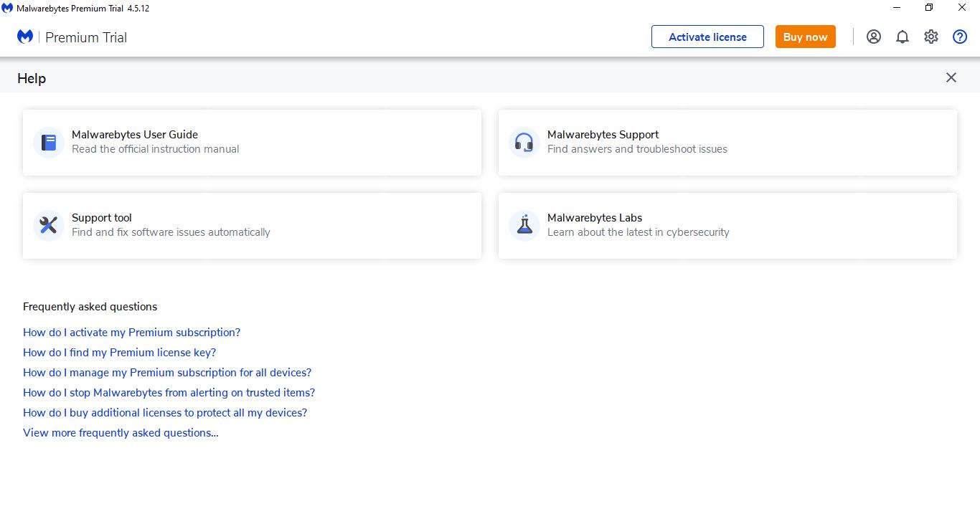Click the Support tool wrench icon
Image resolution: width=980 pixels, height=529 pixels.
pos(49,226)
